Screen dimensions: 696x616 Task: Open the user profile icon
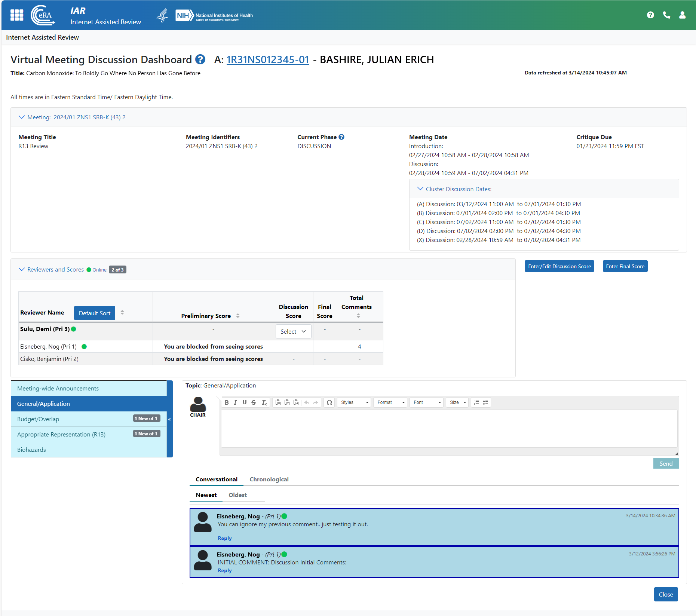tap(682, 15)
